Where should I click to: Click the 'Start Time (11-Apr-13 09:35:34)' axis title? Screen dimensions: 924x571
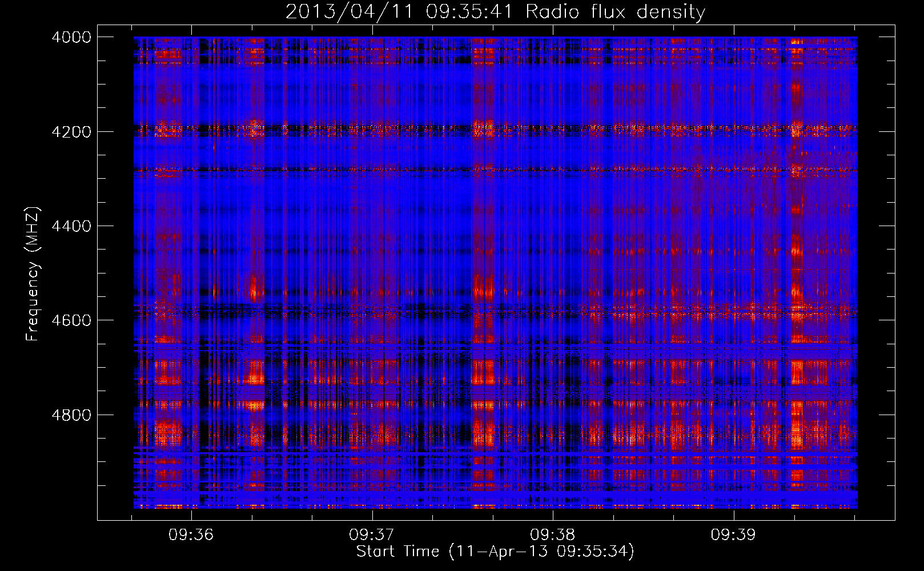click(x=495, y=552)
